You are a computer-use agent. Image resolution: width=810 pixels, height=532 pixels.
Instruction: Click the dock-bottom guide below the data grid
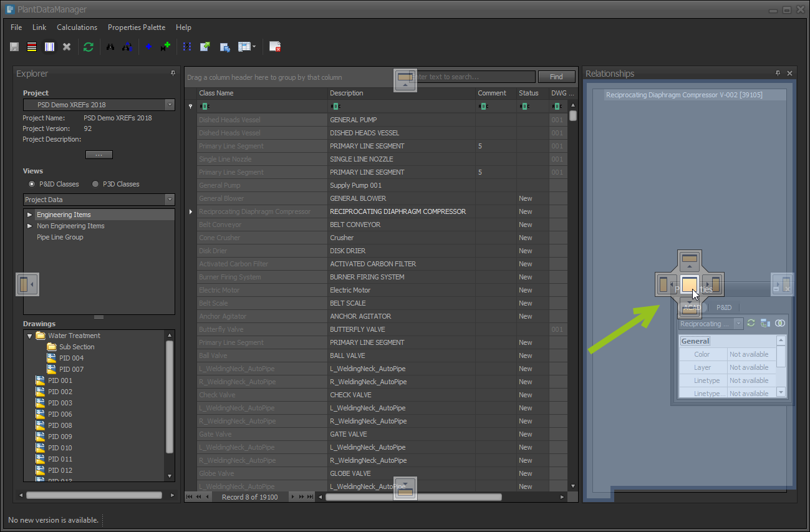click(x=405, y=488)
